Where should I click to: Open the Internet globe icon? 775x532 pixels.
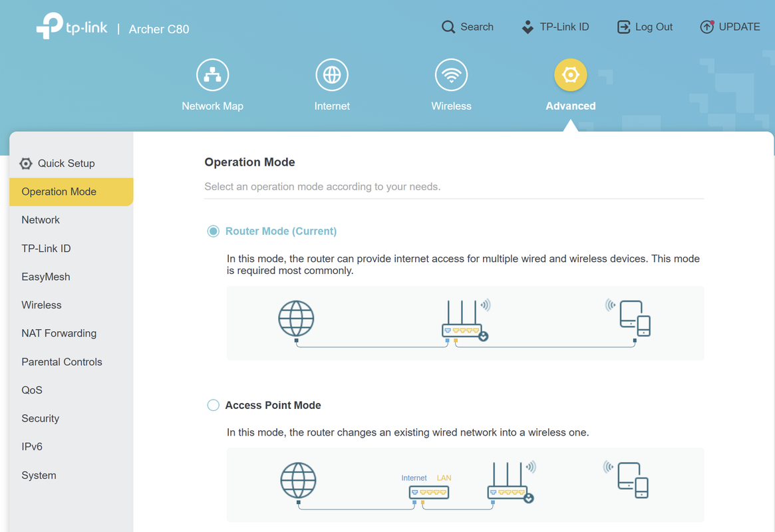tap(332, 74)
